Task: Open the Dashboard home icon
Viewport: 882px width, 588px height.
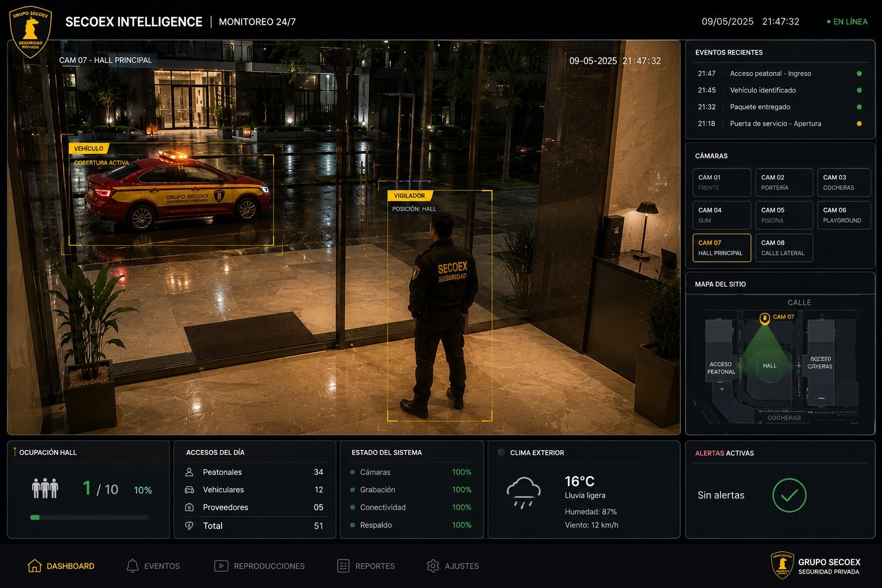Action: [x=34, y=566]
